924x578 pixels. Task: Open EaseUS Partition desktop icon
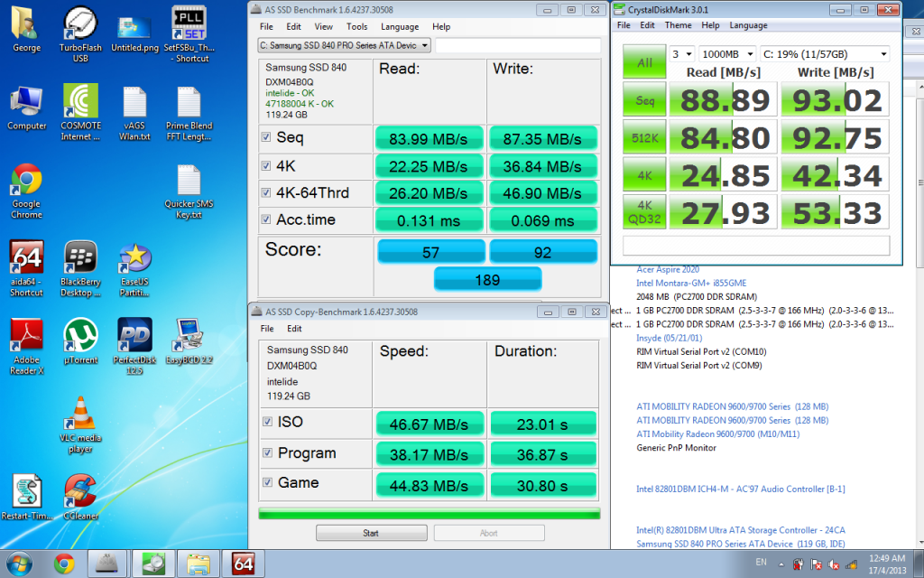tap(134, 258)
